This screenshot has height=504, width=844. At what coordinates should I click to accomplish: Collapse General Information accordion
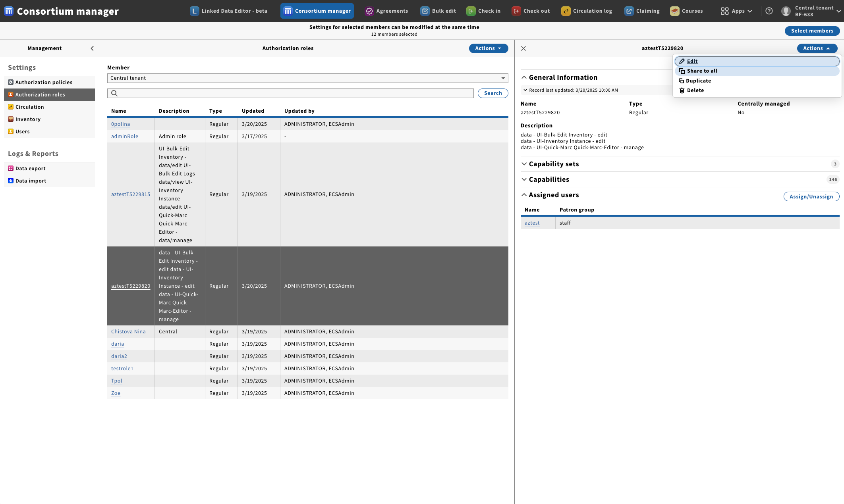(559, 77)
